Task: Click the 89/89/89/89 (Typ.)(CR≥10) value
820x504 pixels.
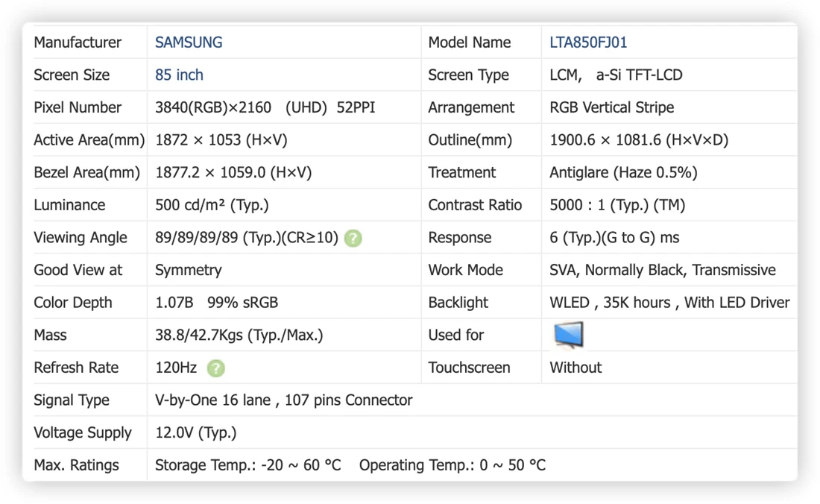Action: [x=247, y=237]
